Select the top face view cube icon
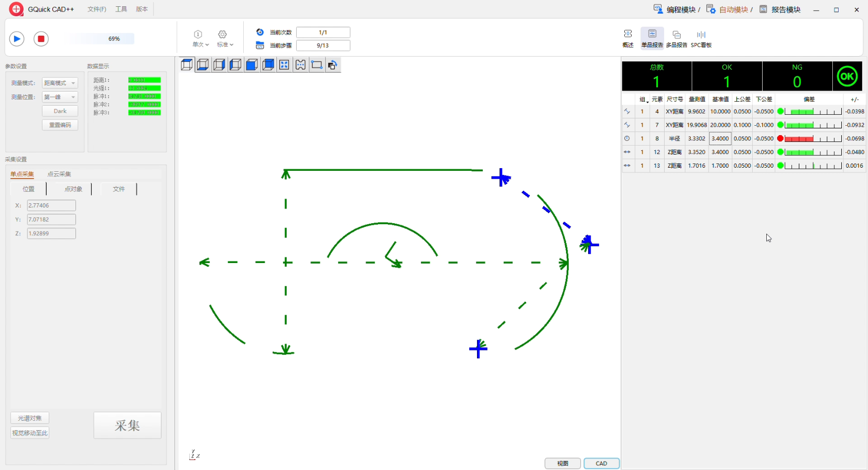This screenshot has height=470, width=868. [x=187, y=65]
